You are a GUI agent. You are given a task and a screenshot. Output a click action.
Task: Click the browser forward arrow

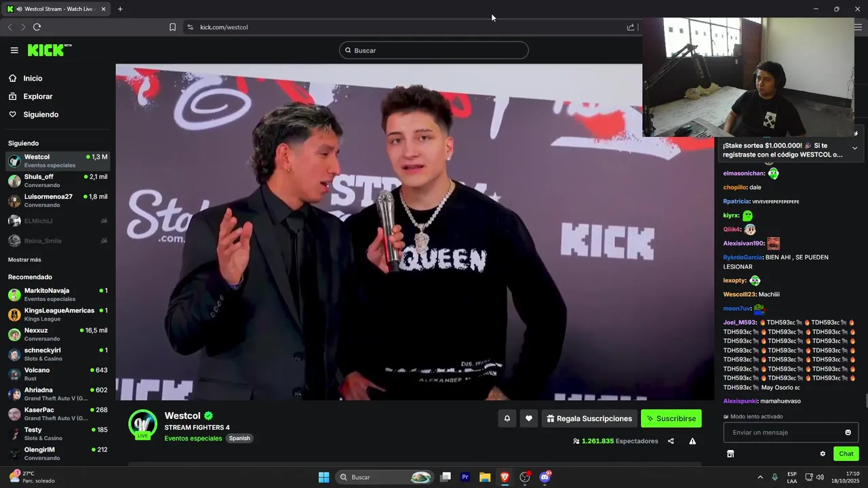pos(22,27)
